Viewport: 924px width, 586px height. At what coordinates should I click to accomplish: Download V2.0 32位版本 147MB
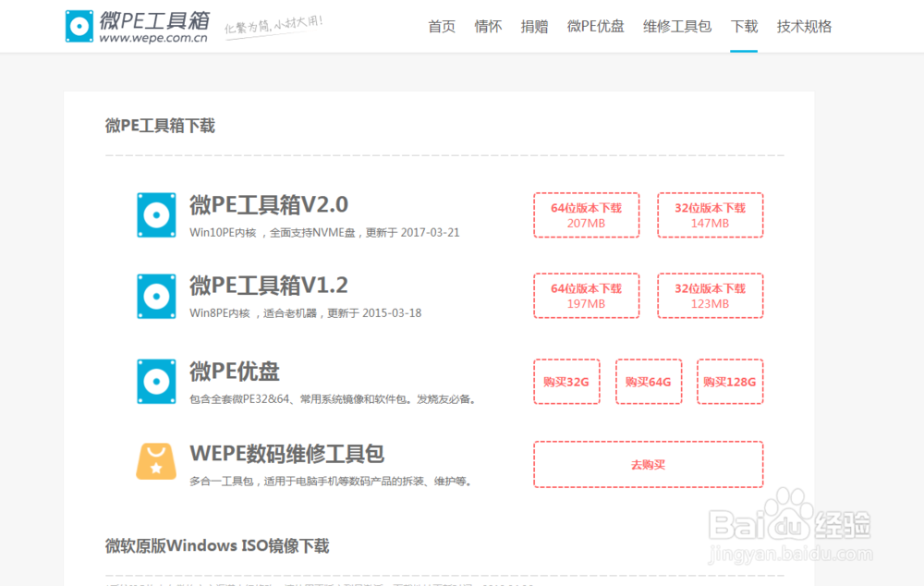coord(710,215)
